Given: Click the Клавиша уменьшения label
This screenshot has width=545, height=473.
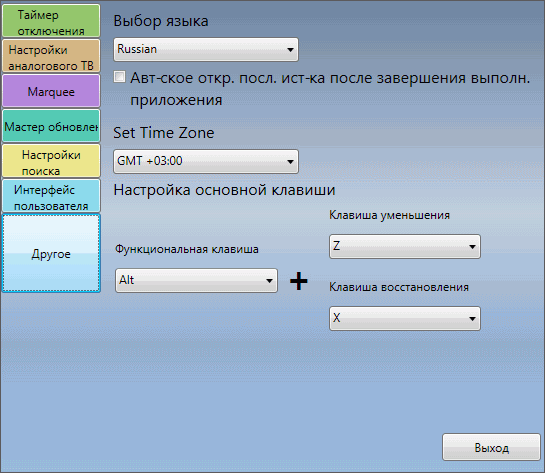Looking at the screenshot, I should click(x=390, y=215).
